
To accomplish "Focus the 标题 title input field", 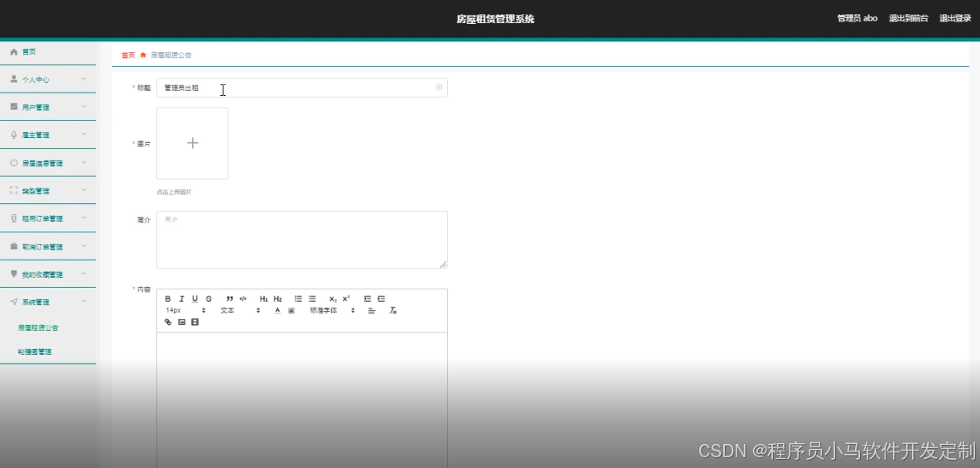I will [x=302, y=88].
